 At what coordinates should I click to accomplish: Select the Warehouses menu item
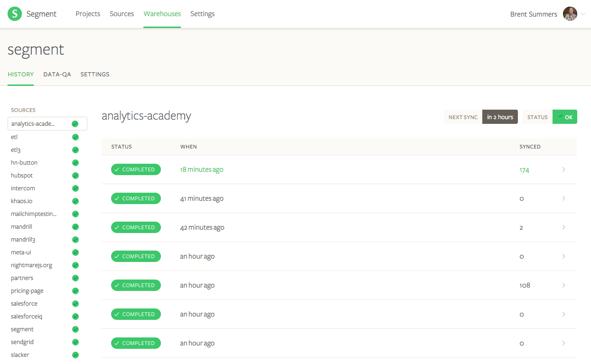pyautogui.click(x=162, y=14)
